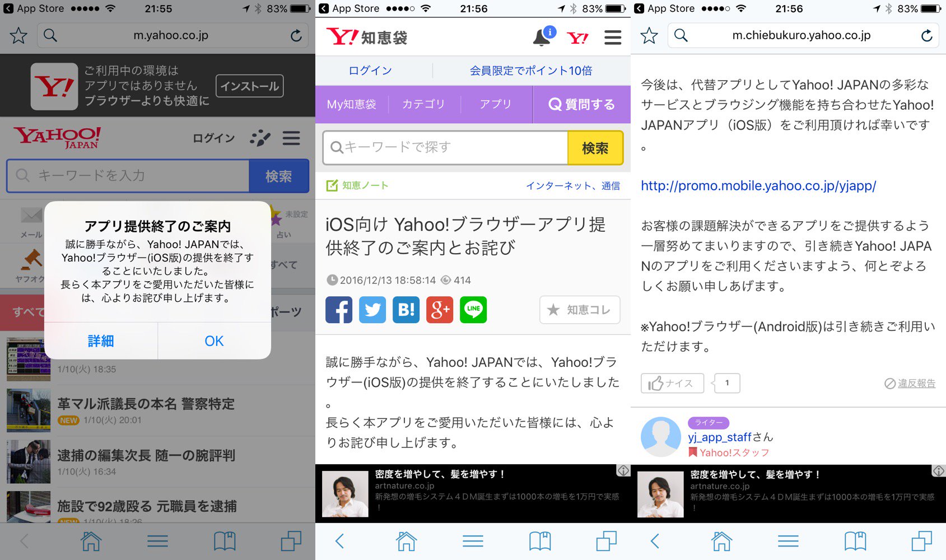Tap OK in the app termination dialog

point(214,340)
